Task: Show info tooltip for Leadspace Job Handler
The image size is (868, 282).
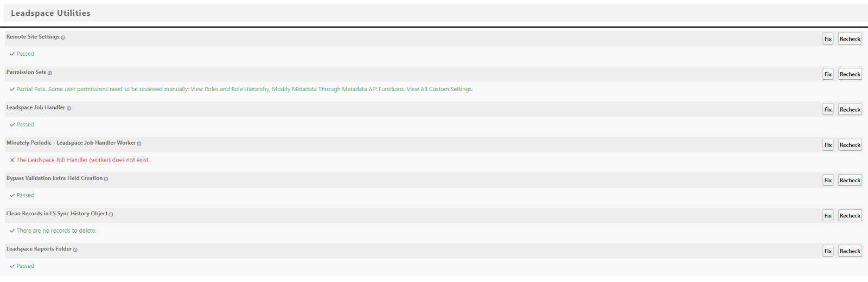Action: [x=69, y=108]
